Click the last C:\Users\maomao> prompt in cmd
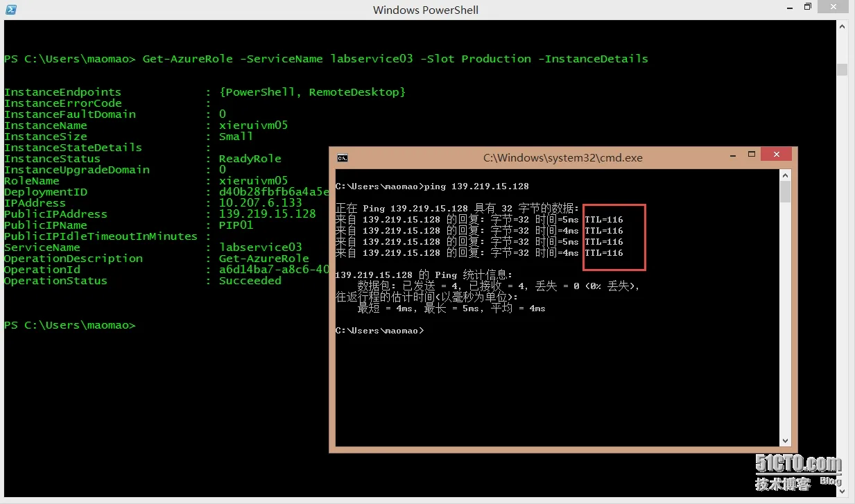The width and height of the screenshot is (855, 504). [379, 331]
